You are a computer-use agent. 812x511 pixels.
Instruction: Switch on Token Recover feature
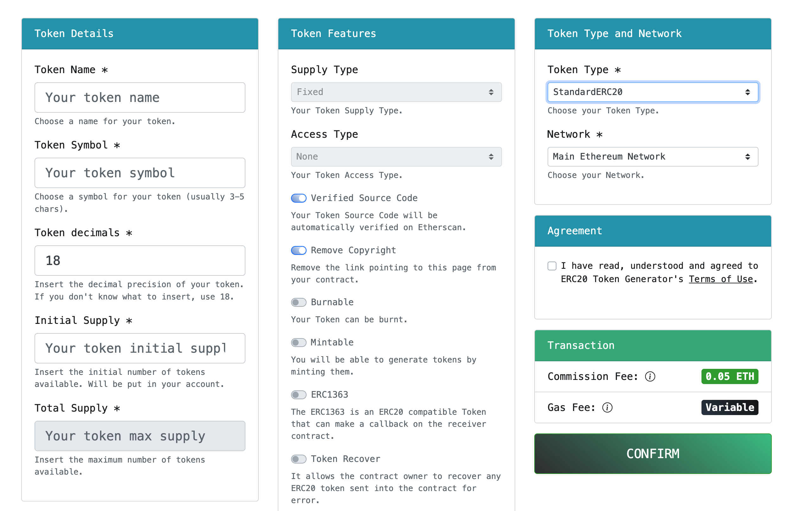click(x=298, y=459)
